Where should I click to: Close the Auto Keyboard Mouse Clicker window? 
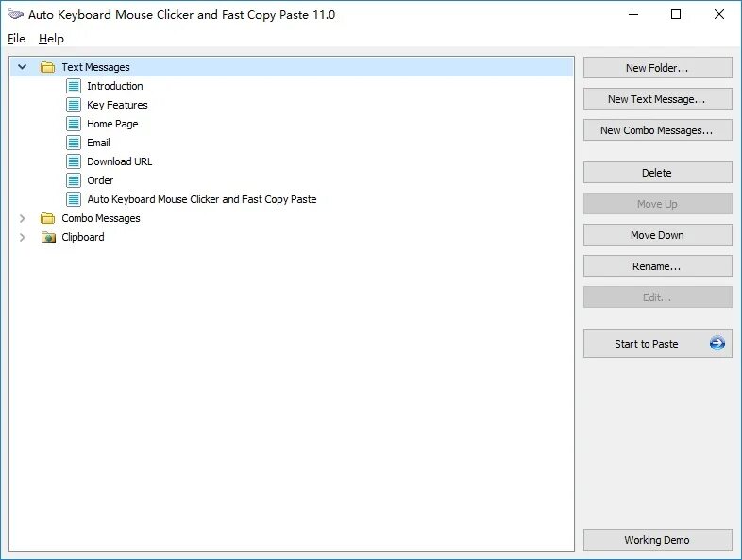coord(718,15)
